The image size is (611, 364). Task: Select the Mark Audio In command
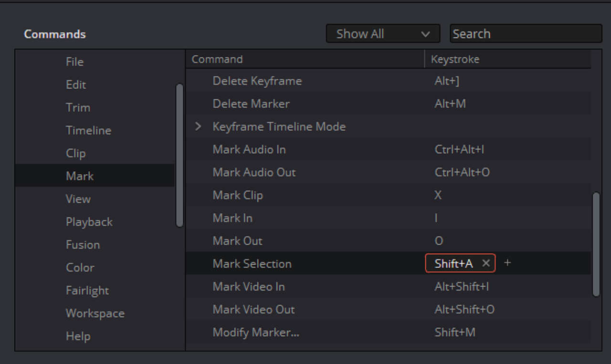coord(249,149)
